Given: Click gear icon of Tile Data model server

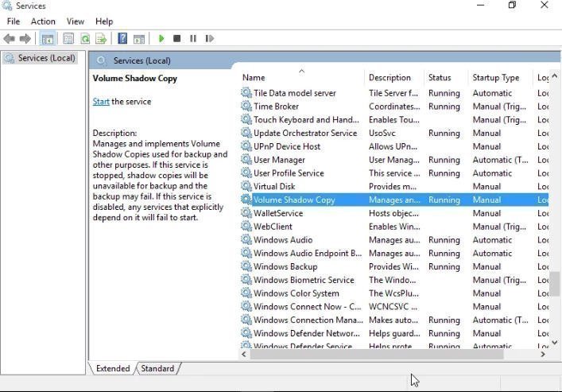Looking at the screenshot, I should 246,93.
